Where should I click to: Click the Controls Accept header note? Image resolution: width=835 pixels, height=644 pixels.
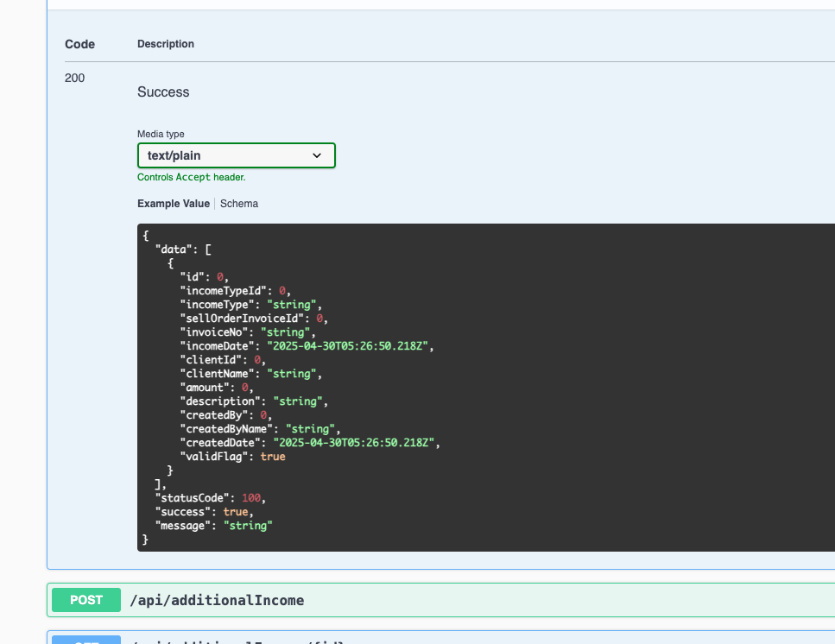pos(192,177)
